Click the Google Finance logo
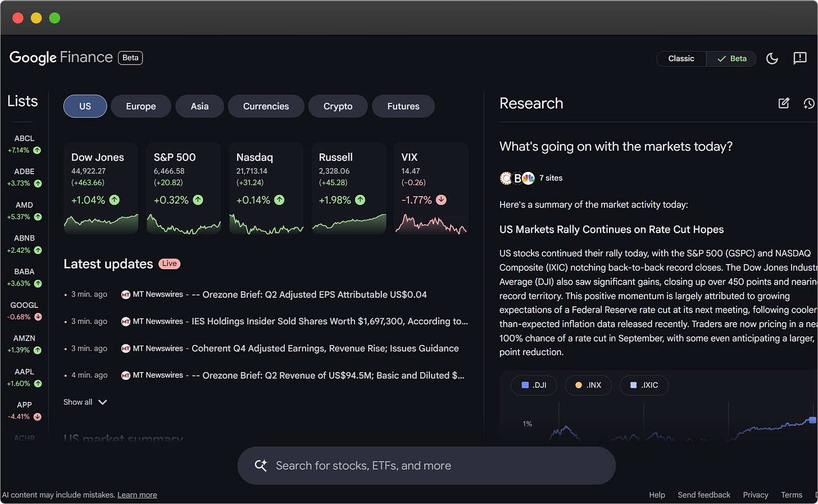 coord(61,57)
